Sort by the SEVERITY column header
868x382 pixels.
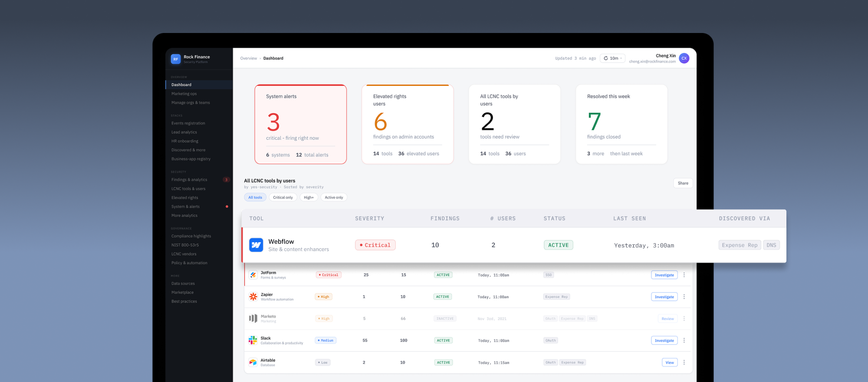coord(369,218)
